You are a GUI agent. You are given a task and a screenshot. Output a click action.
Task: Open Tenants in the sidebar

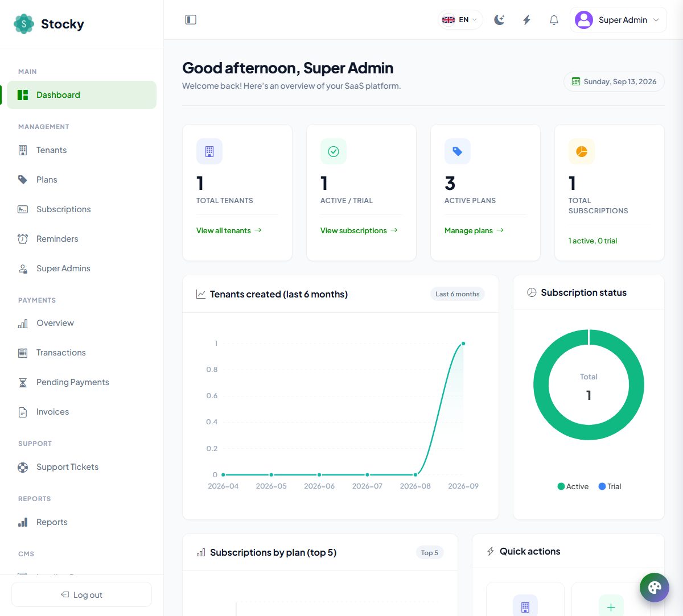(x=82, y=150)
